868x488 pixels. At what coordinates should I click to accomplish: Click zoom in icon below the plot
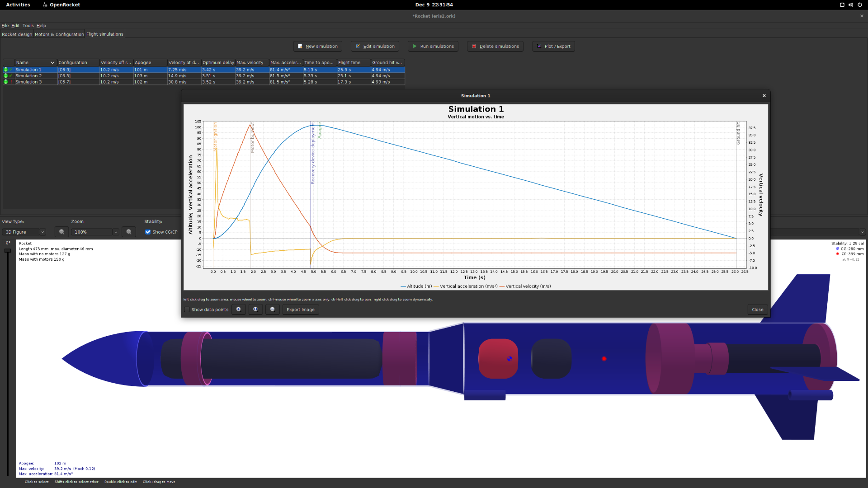tap(238, 310)
